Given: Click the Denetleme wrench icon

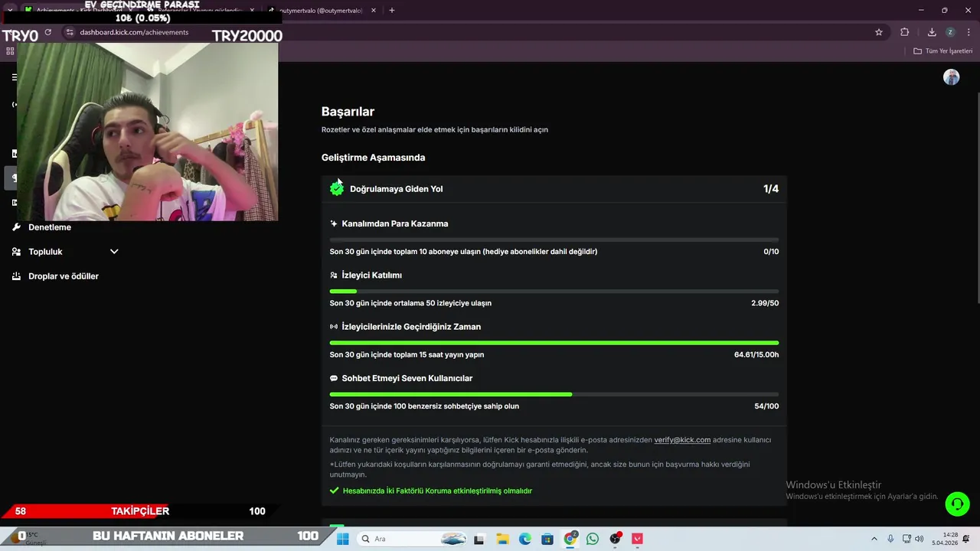Looking at the screenshot, I should (16, 227).
